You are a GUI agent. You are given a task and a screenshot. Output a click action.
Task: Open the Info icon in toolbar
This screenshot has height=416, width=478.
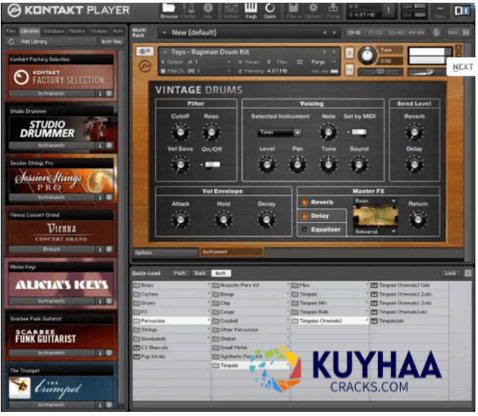click(x=208, y=8)
